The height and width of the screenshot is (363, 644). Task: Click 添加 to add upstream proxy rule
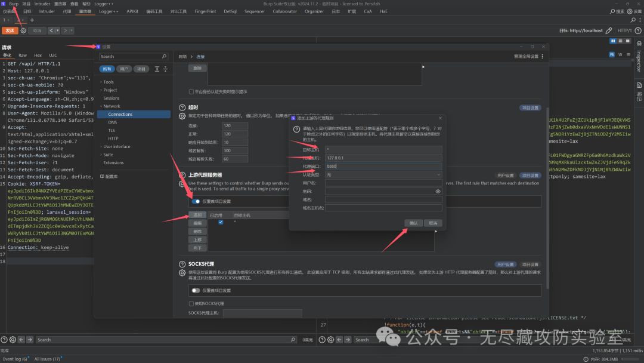[x=197, y=214]
